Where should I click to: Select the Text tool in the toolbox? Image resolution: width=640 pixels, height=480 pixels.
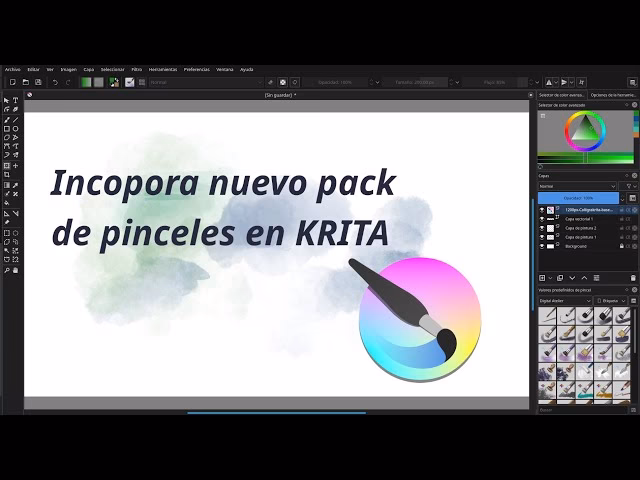(16, 100)
